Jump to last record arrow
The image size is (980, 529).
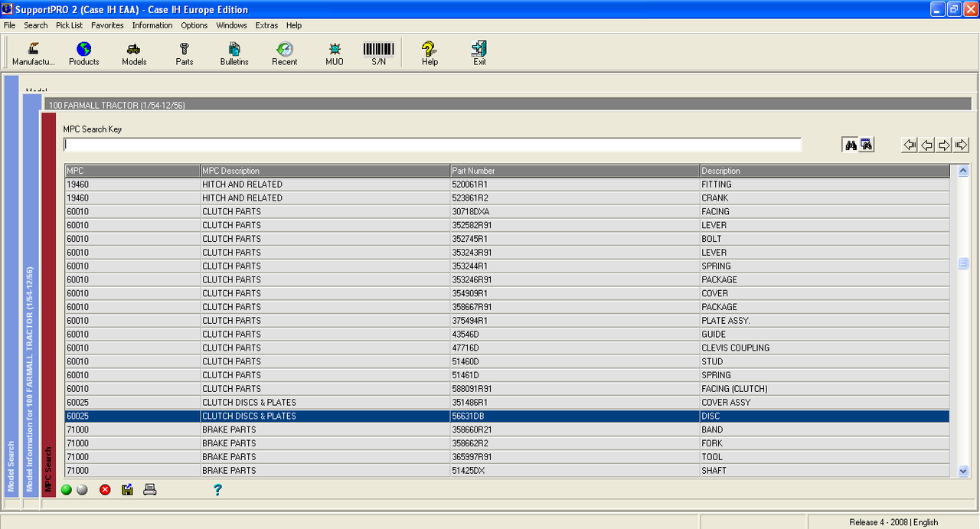click(x=962, y=145)
